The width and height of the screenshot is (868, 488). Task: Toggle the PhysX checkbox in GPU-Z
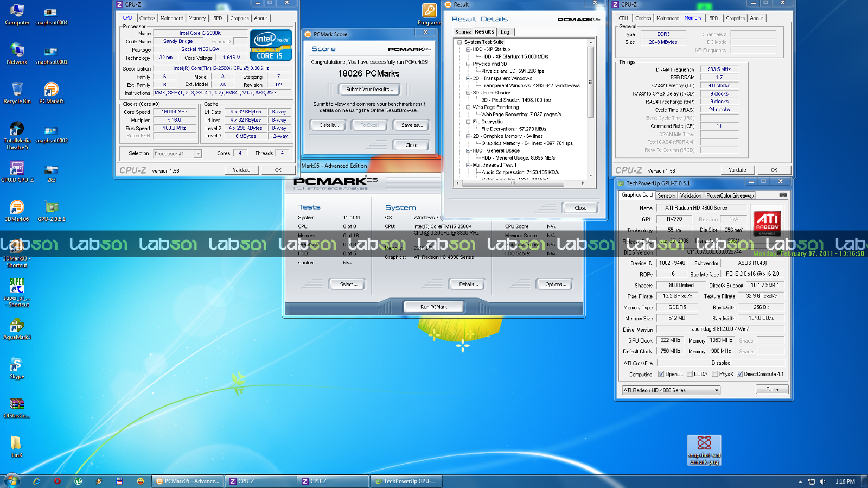(715, 373)
